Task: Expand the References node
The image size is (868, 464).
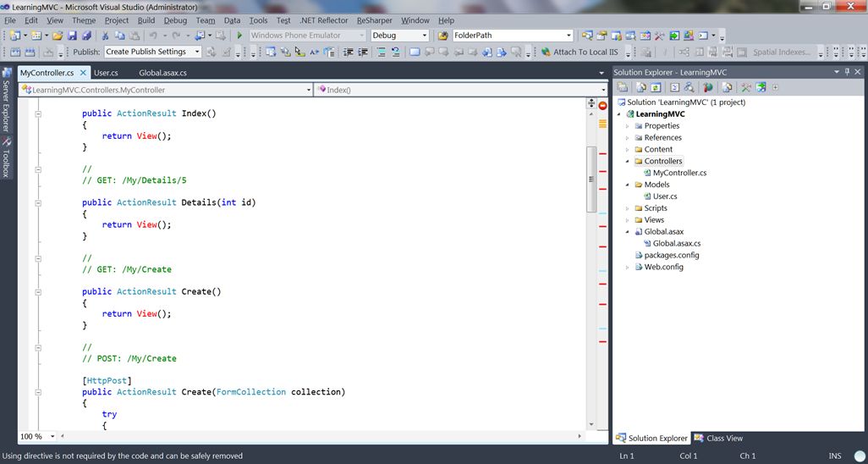Action: pyautogui.click(x=628, y=138)
